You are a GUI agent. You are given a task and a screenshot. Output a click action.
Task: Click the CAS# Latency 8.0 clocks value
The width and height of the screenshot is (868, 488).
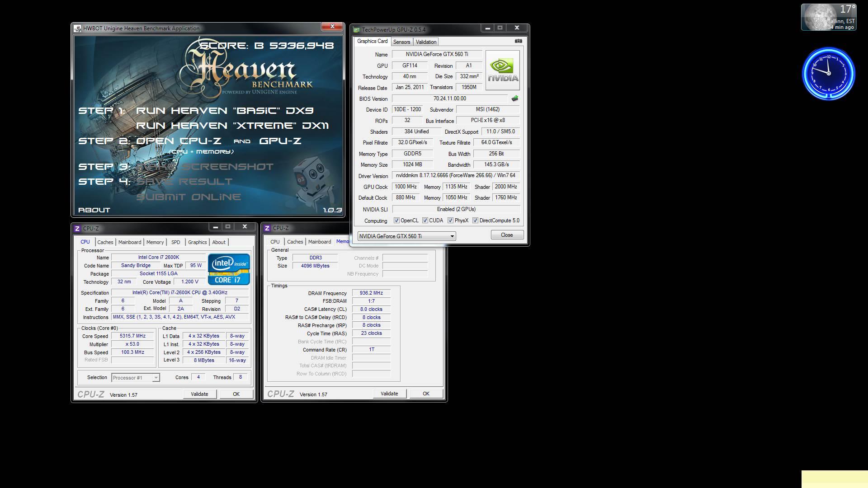[371, 310]
